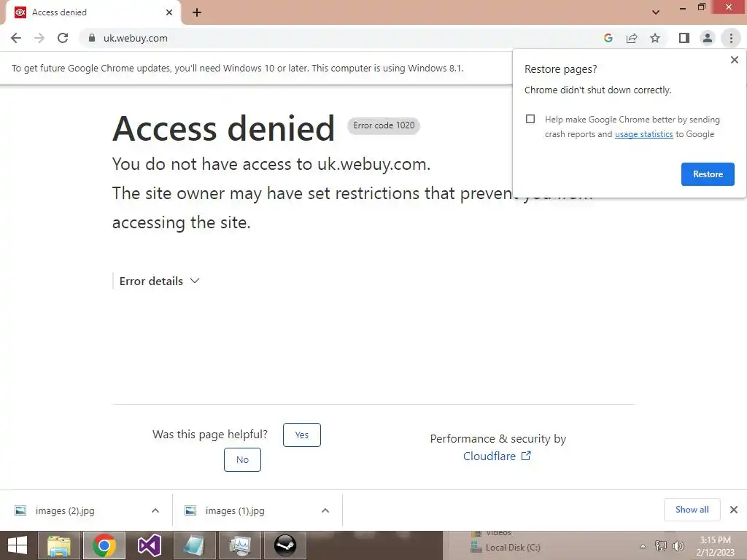Show all downloads
747x560 pixels.
(692, 510)
